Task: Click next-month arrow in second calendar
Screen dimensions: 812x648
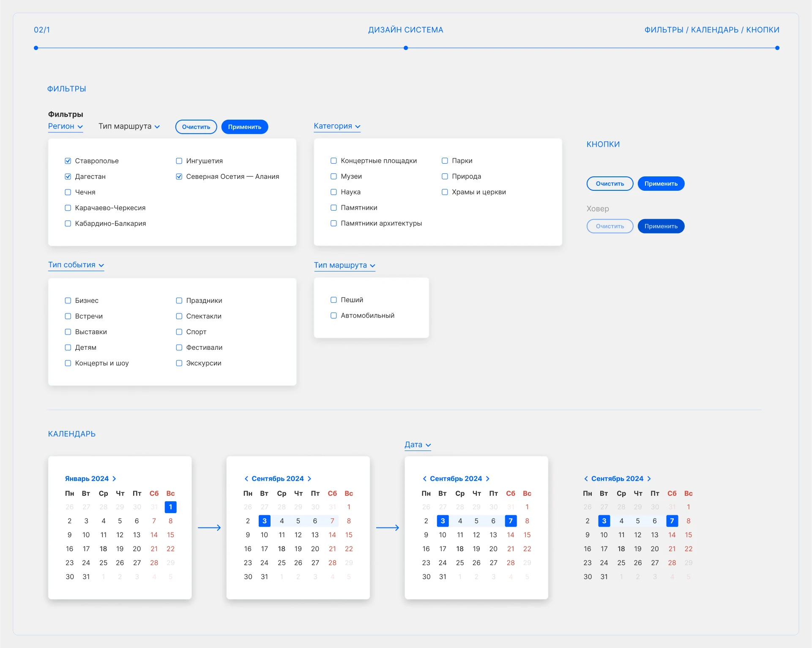Action: 309,479
